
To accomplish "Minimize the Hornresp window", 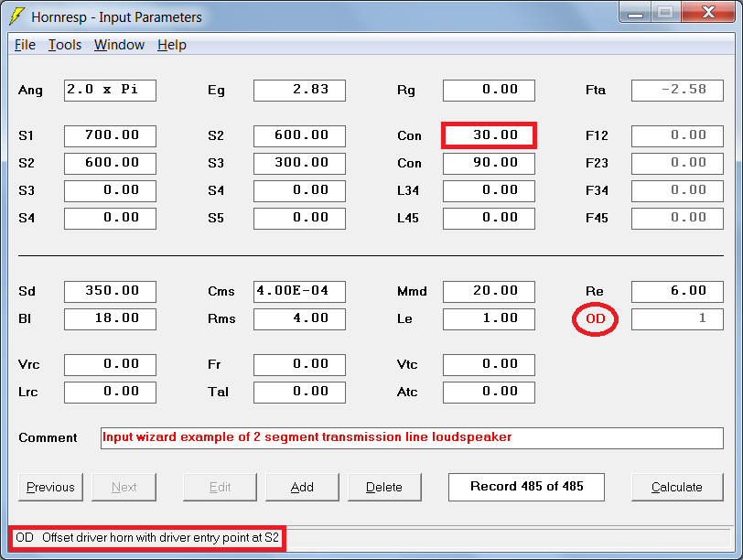I will (x=635, y=12).
